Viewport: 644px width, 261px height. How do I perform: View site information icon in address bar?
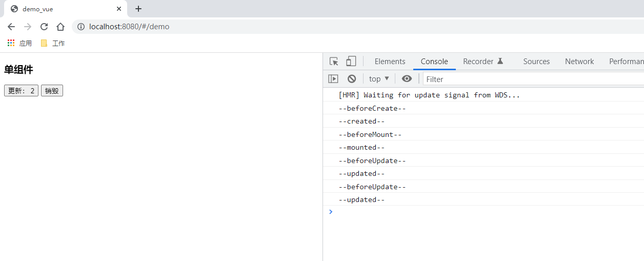coord(81,27)
